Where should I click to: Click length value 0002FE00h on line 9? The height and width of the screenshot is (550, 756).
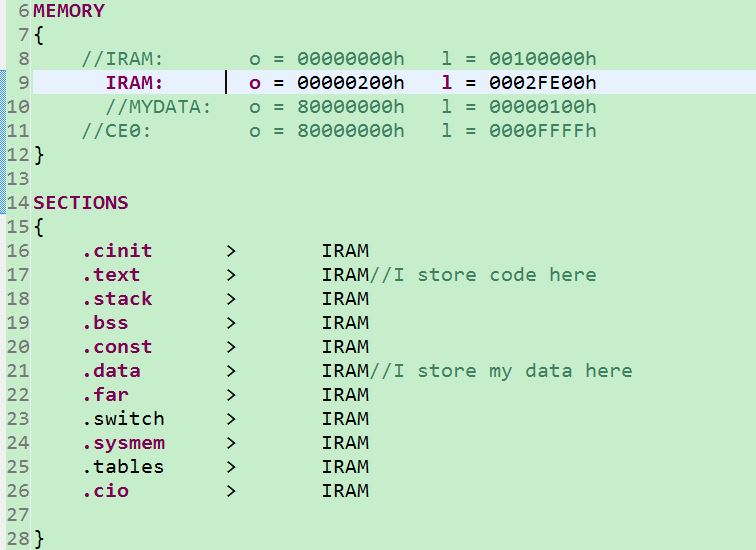point(542,82)
